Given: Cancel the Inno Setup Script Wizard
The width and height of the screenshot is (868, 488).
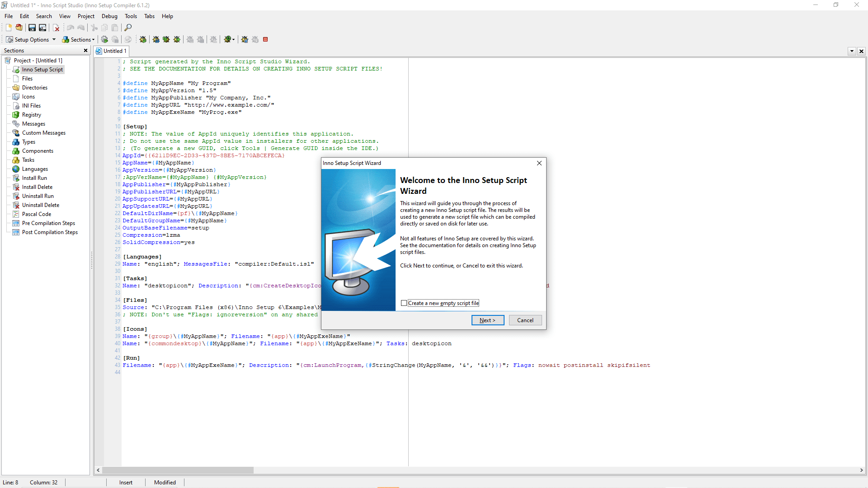Looking at the screenshot, I should coord(525,320).
